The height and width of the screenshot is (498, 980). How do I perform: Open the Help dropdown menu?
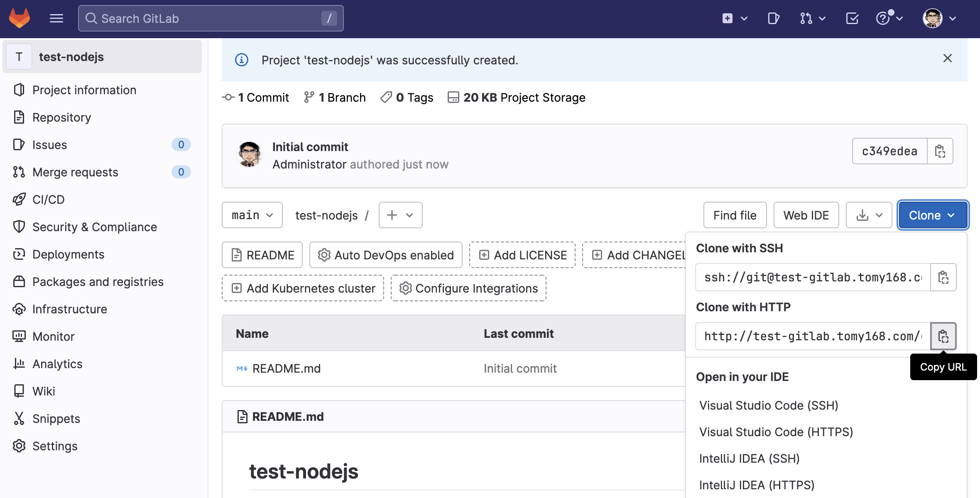tap(889, 18)
